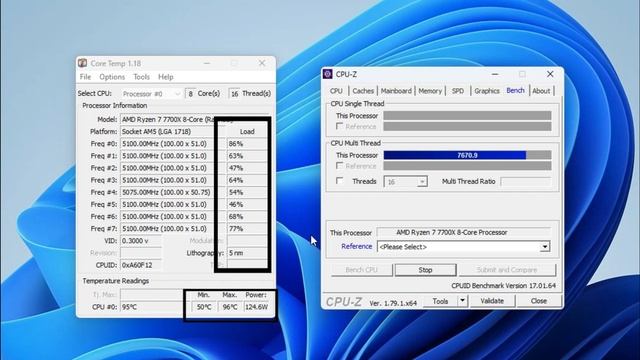Click the Validate button
Viewport: 640px width, 360px height.
(492, 301)
